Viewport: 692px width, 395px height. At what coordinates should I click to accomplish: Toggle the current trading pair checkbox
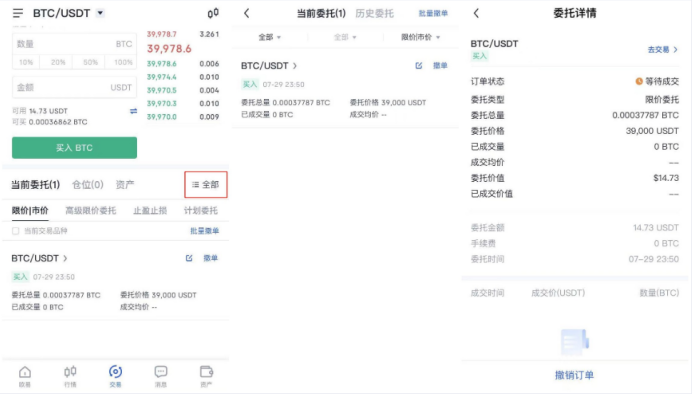click(x=15, y=231)
